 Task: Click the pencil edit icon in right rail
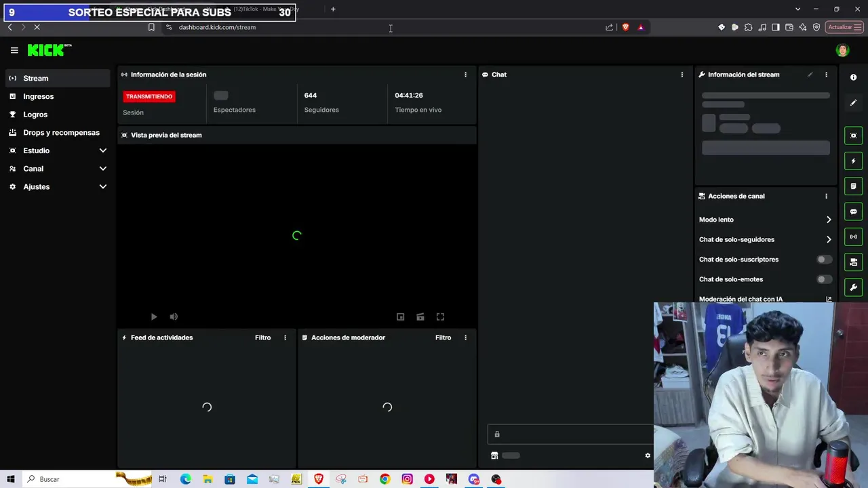(853, 103)
